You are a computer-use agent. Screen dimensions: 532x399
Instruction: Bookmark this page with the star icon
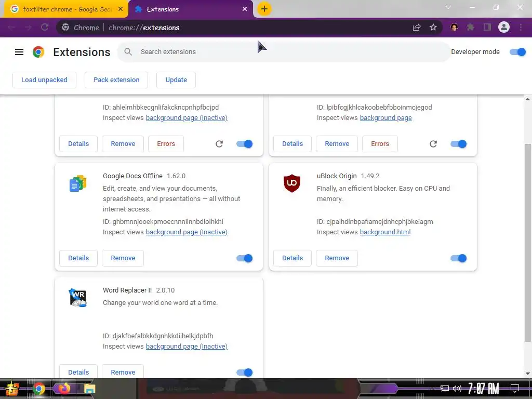(433, 27)
